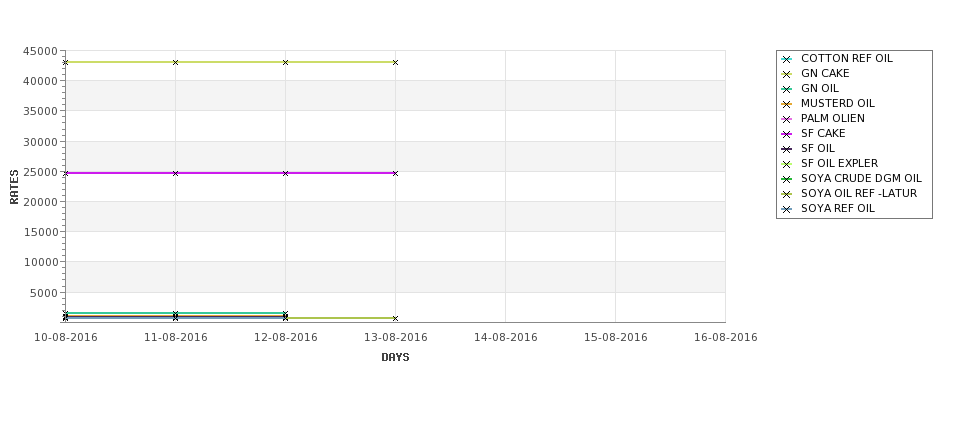
Task: Click the 13-08-2016 data point near zero
Action: (395, 318)
